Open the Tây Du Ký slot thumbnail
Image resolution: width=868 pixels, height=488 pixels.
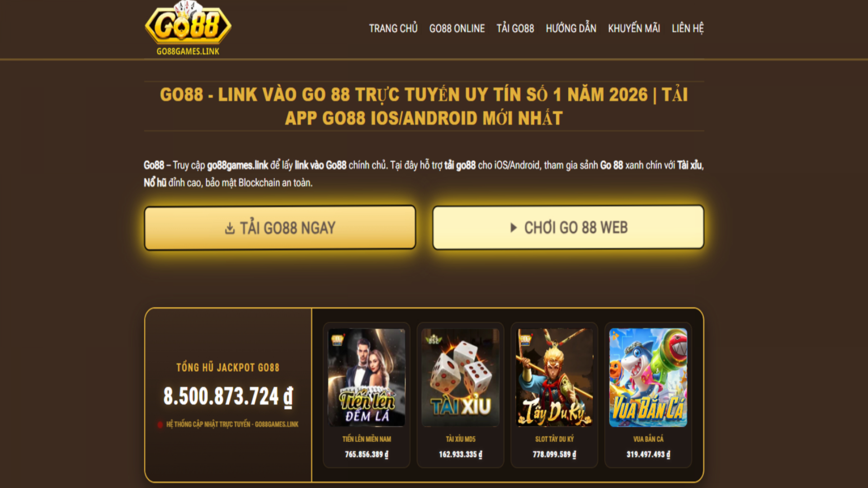554,378
